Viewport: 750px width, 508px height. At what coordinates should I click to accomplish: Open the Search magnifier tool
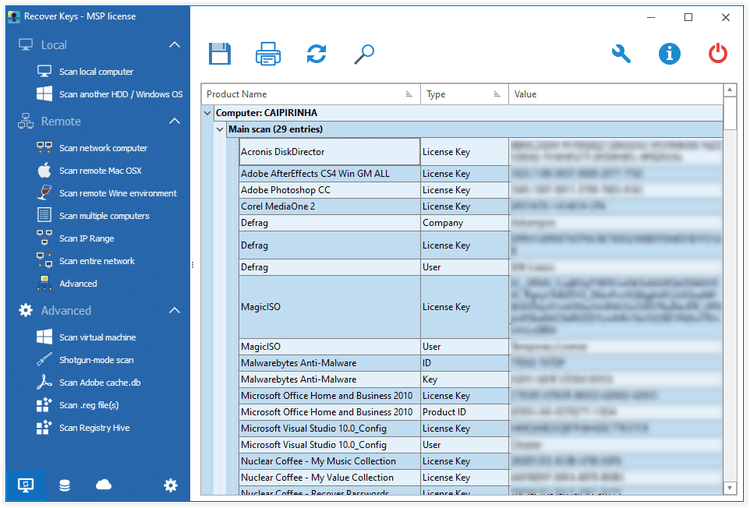[x=365, y=54]
